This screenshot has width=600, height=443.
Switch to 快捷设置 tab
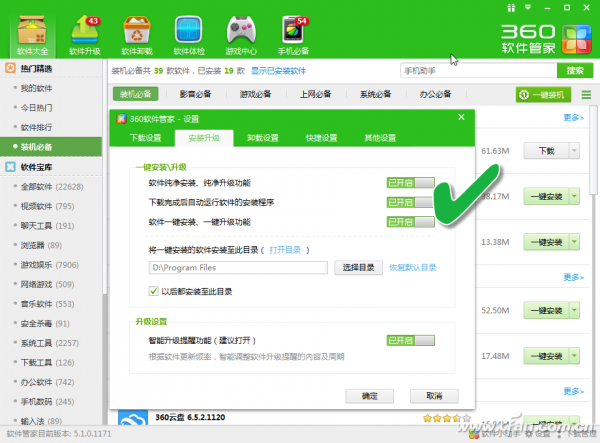click(x=321, y=138)
